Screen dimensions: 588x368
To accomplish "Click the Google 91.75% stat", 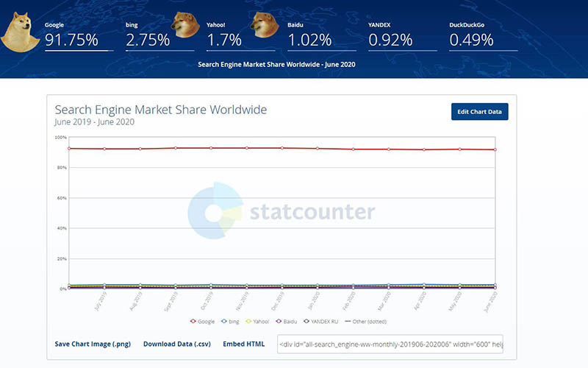I will pyautogui.click(x=79, y=36).
